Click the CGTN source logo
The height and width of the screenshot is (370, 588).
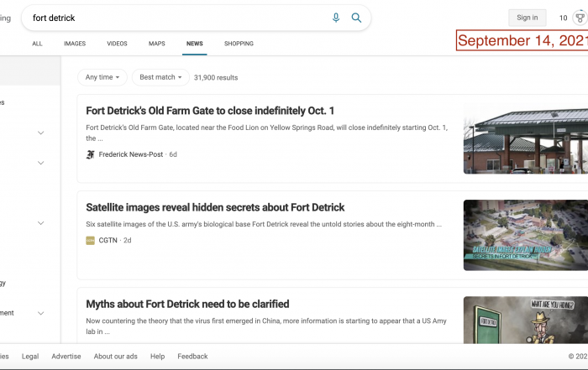pyautogui.click(x=90, y=241)
